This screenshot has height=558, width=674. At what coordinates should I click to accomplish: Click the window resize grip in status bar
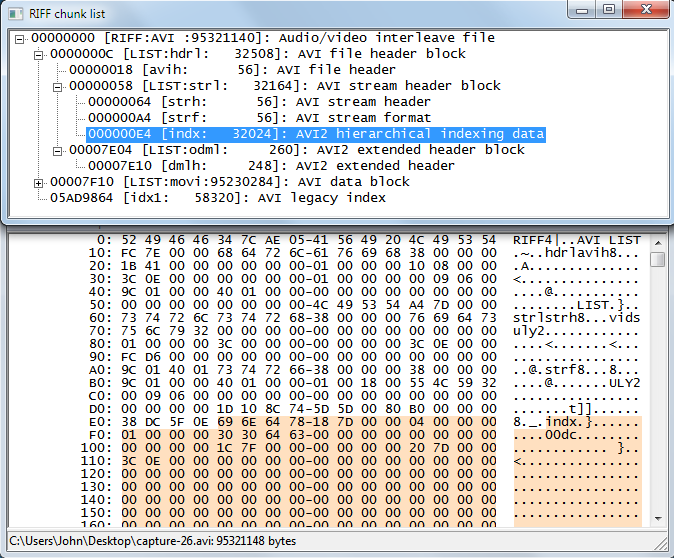(x=660, y=543)
